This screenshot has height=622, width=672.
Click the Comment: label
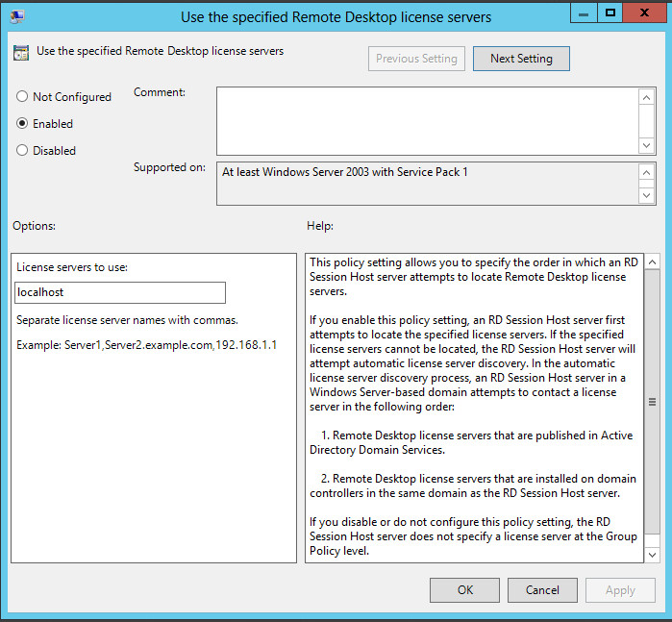click(160, 92)
